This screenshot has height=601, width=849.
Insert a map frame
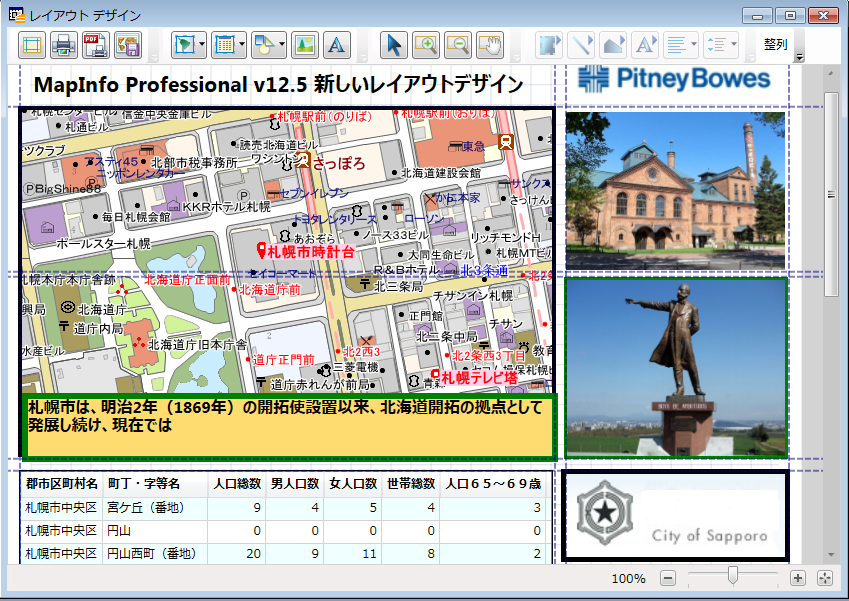coord(185,45)
